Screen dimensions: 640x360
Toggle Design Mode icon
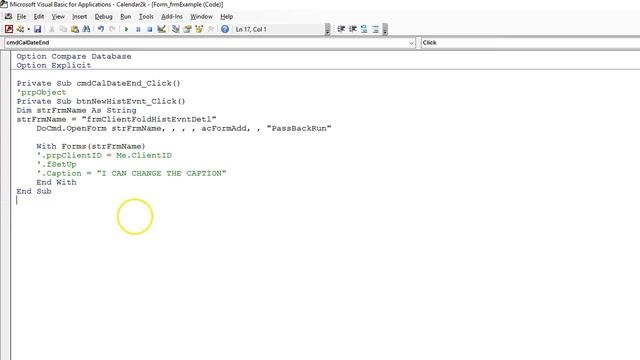[x=161, y=29]
